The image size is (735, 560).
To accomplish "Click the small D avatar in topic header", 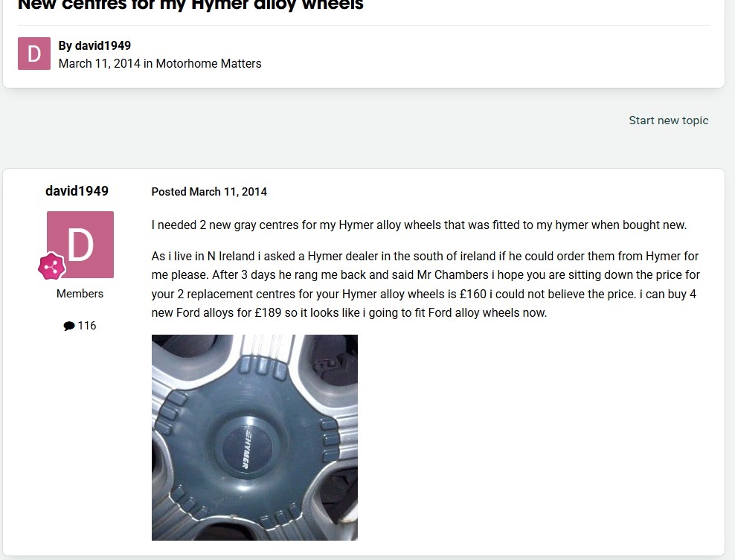I will [x=34, y=54].
